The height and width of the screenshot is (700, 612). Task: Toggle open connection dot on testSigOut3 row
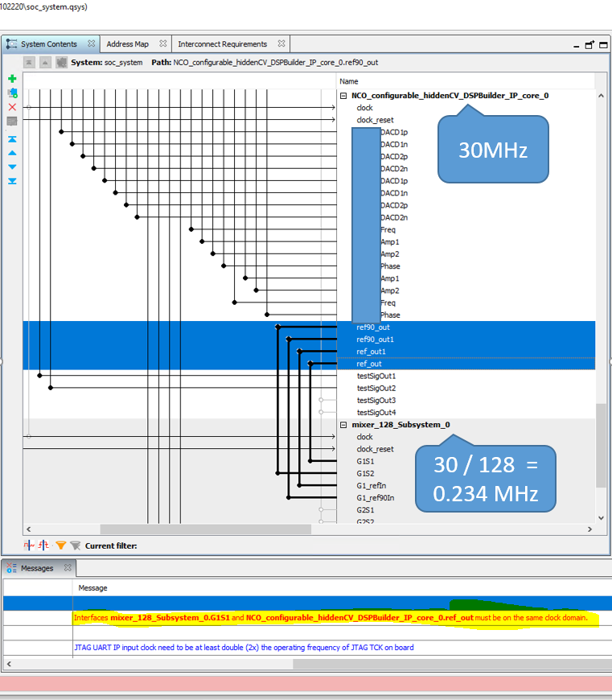[321, 400]
